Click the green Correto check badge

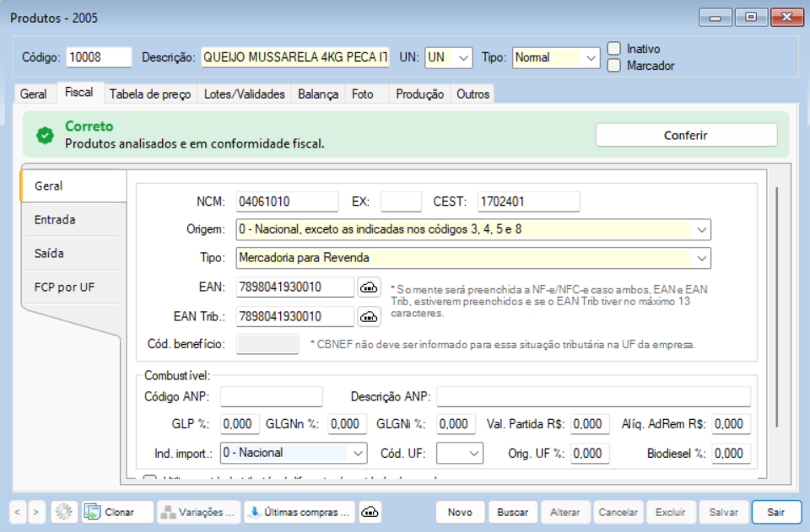click(x=45, y=135)
